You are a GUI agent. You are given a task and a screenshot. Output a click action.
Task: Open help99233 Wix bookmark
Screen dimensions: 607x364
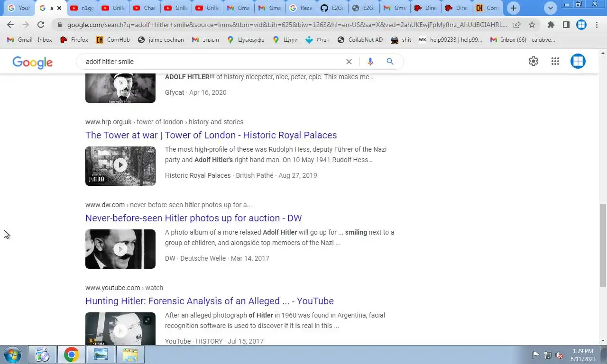click(451, 40)
